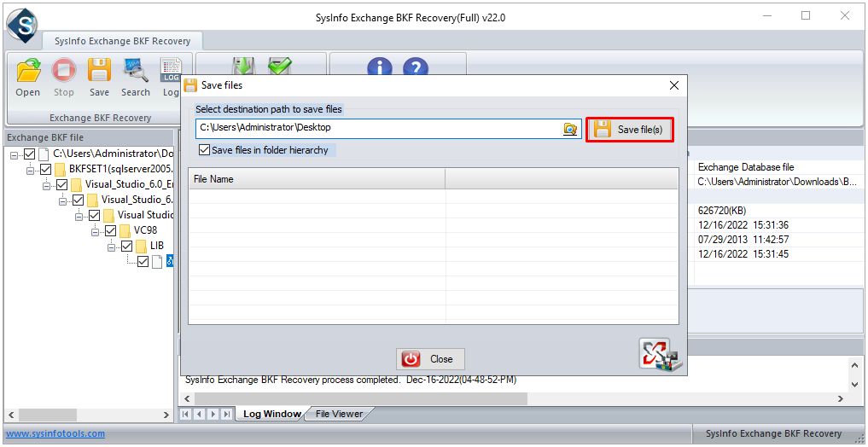
Task: Switch to the Log Window tab
Action: tap(271, 414)
